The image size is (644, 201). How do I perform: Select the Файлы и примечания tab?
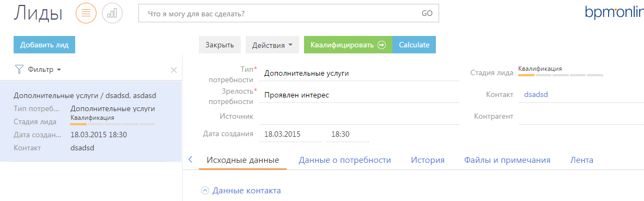[507, 160]
